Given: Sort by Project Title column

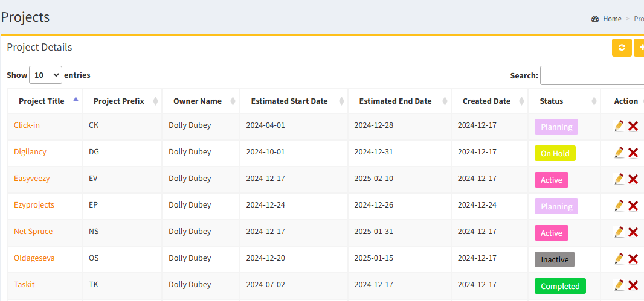Looking at the screenshot, I should click(x=42, y=101).
